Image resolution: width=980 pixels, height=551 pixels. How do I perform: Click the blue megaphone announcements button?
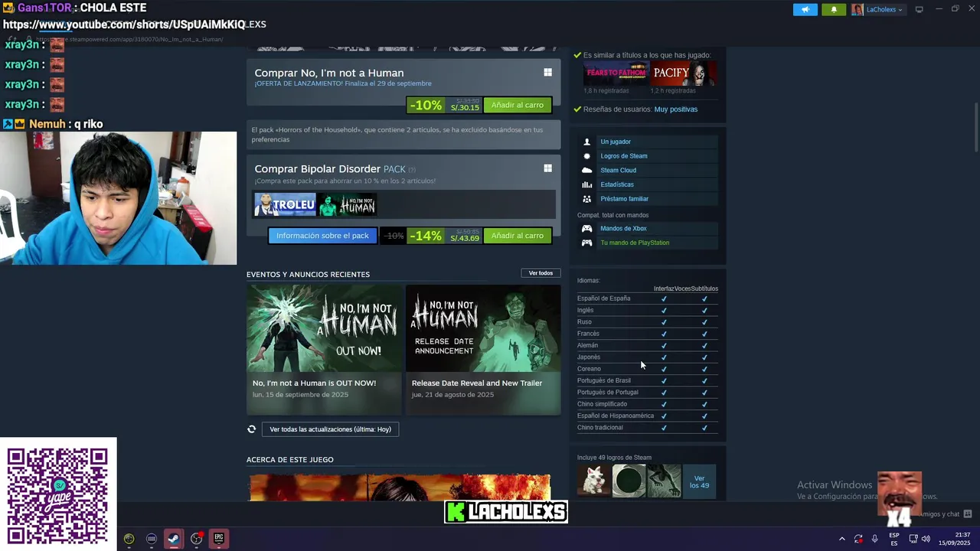pyautogui.click(x=805, y=9)
